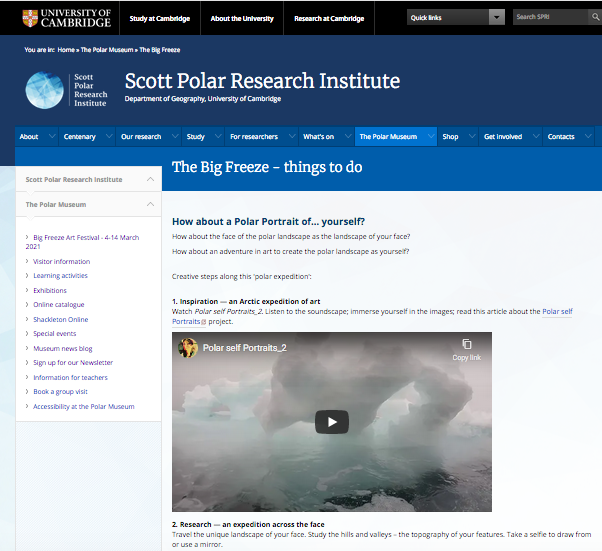Click the Polar self Portraits_2 video title
Image resolution: width=602 pixels, height=551 pixels.
(245, 348)
